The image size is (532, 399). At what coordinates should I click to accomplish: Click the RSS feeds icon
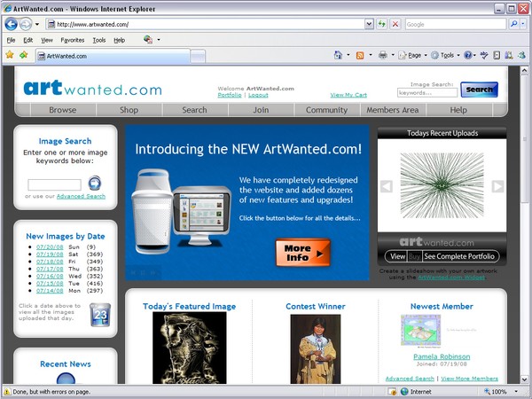point(360,55)
